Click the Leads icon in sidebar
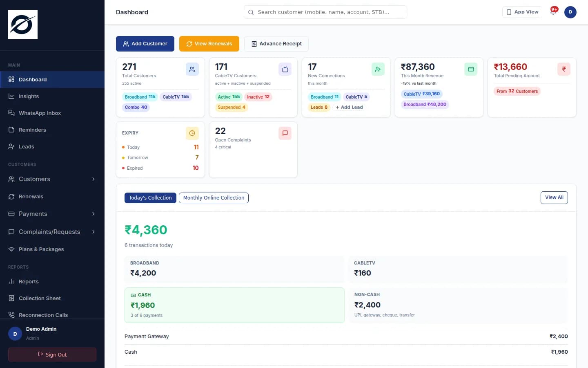Viewport: 588px width, 368px height. tap(11, 146)
